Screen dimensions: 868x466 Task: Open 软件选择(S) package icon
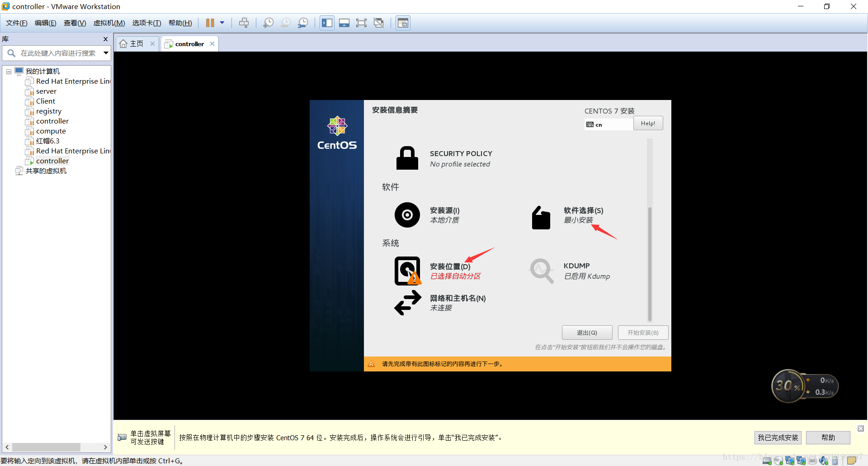[x=541, y=218]
